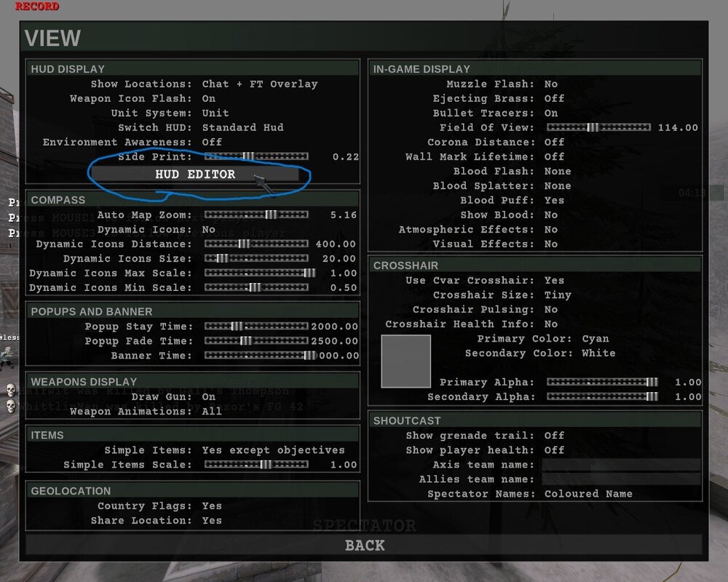Toggle Use Cvar Crosshair Yes
This screenshot has height=582, width=728.
(x=554, y=280)
